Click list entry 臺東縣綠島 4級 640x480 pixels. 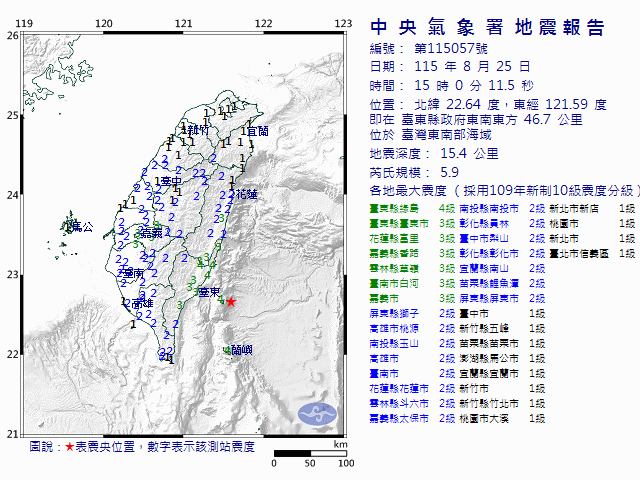click(412, 209)
